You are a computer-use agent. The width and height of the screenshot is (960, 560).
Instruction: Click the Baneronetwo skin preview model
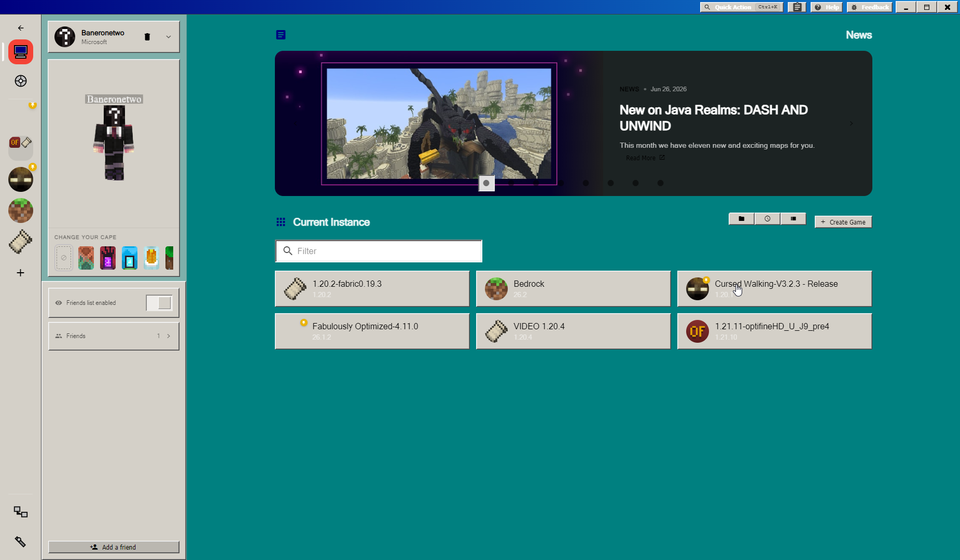point(114,142)
